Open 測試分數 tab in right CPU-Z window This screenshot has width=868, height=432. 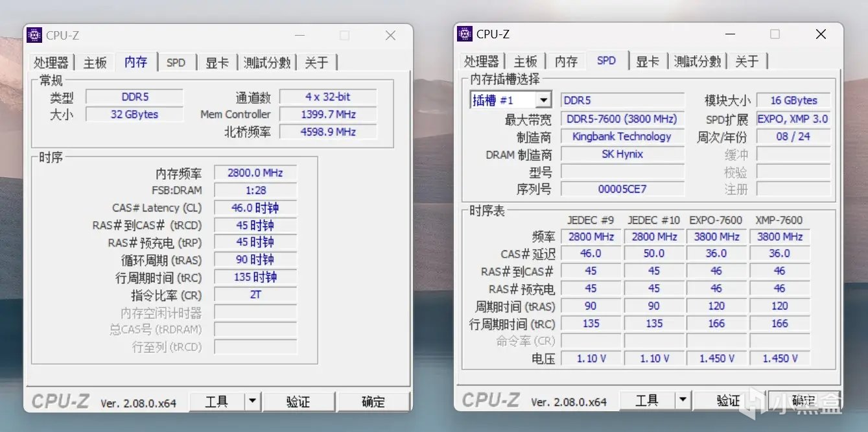(x=698, y=62)
